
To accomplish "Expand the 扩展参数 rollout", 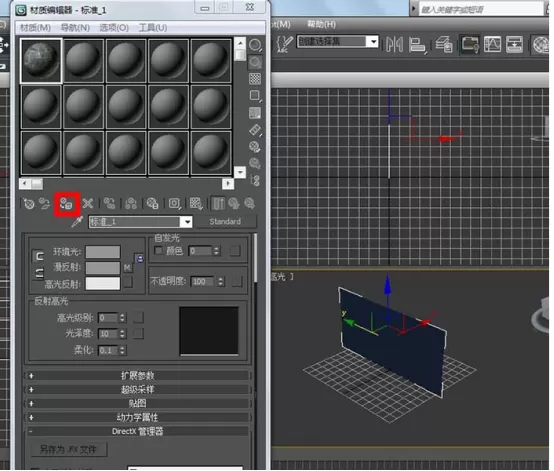I will [137, 376].
